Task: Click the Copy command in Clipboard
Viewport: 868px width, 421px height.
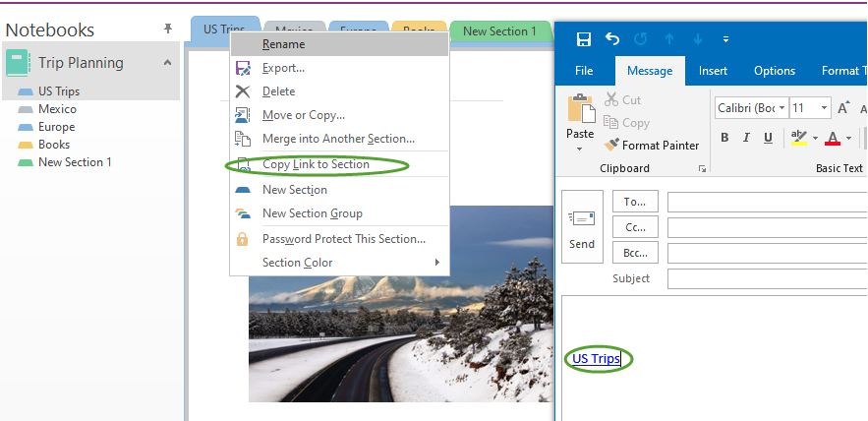Action: 626,123
